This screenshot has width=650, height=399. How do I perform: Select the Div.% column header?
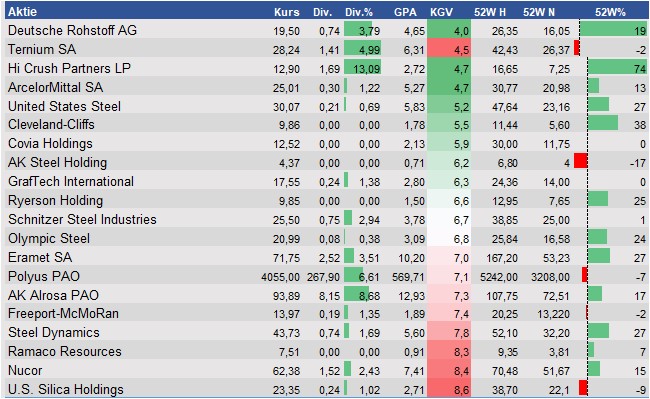tap(359, 12)
